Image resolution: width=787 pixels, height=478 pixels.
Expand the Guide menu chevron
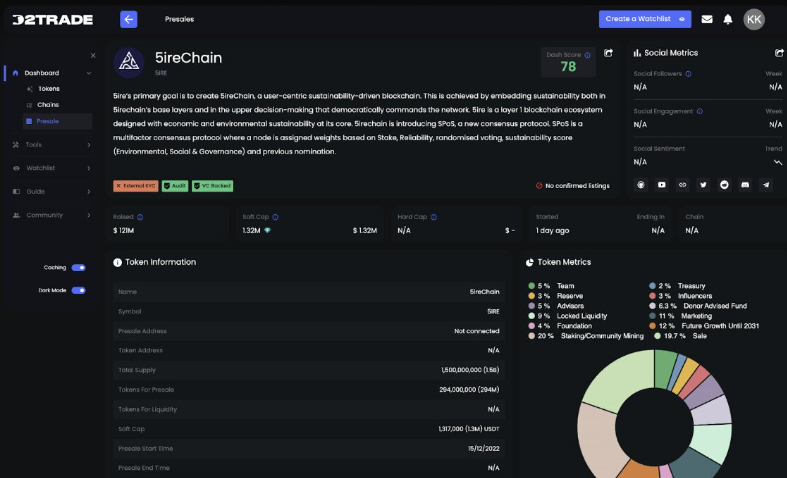coord(89,192)
